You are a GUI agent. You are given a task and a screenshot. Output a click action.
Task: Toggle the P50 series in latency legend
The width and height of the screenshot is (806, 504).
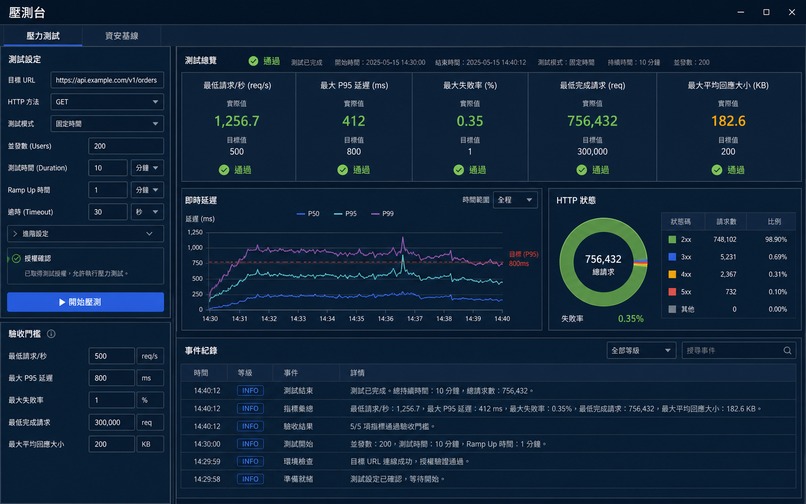[x=308, y=213]
